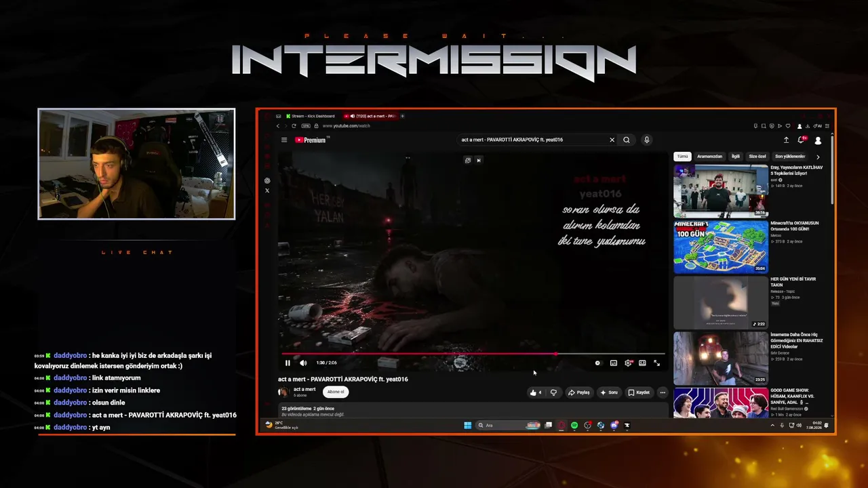Show hidden system tray icons

[772, 426]
